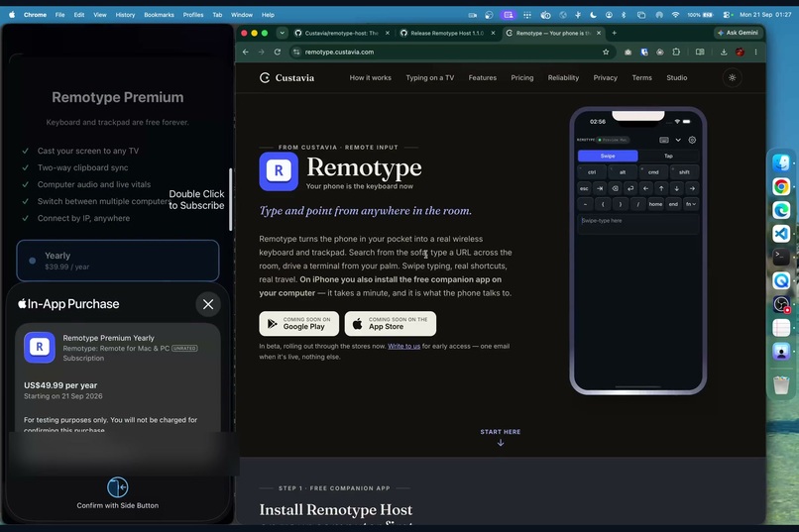
Task: Click the Google Play coming soon button
Action: pos(298,323)
